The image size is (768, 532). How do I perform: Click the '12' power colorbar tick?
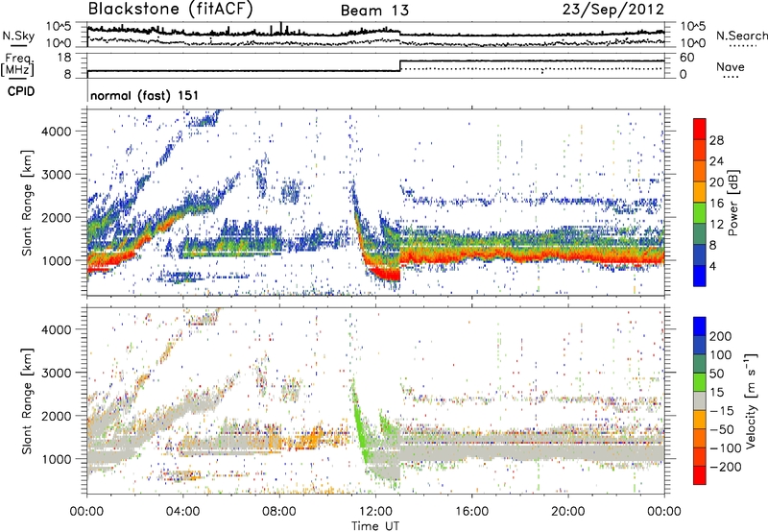[716, 225]
